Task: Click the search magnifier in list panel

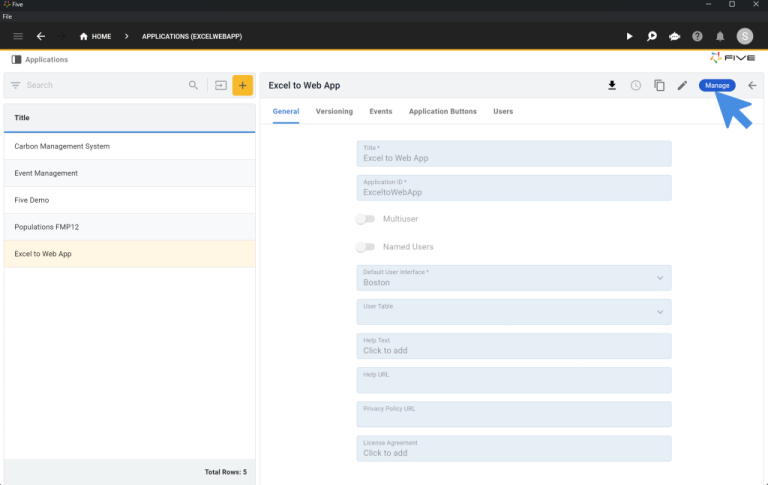Action: point(194,85)
